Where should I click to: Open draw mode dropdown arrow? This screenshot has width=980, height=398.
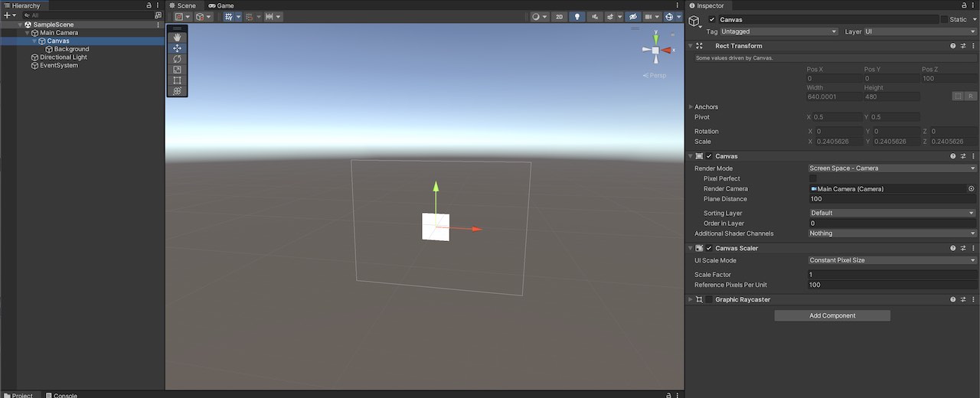pyautogui.click(x=545, y=17)
